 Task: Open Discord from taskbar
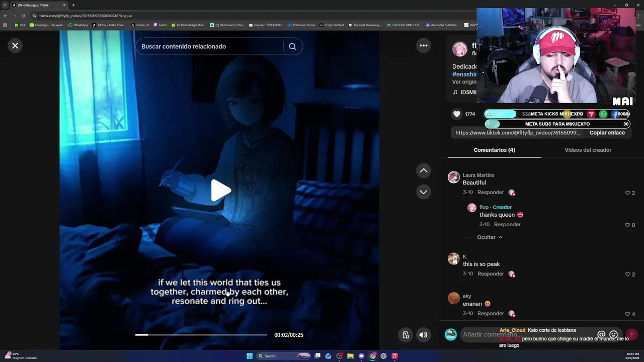point(361,356)
